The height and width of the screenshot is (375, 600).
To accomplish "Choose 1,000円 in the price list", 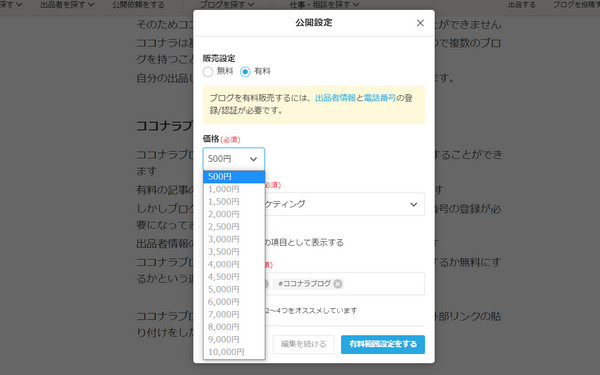I will pos(234,189).
